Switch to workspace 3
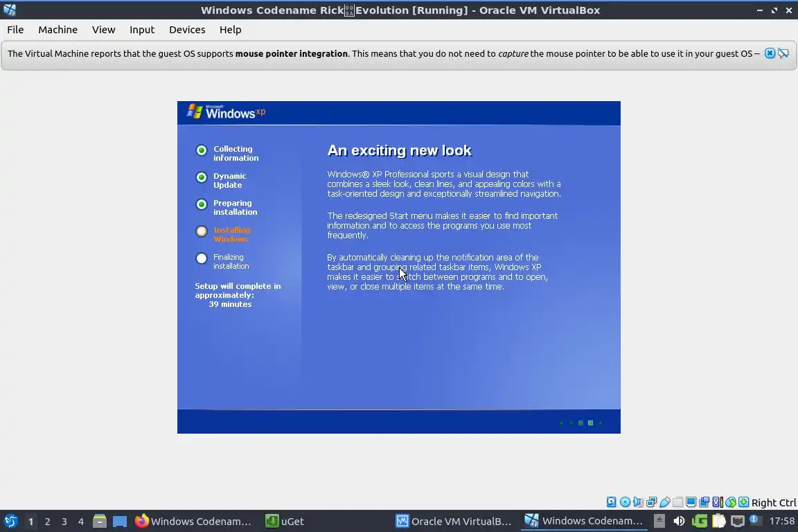The width and height of the screenshot is (798, 532). pyautogui.click(x=64, y=522)
